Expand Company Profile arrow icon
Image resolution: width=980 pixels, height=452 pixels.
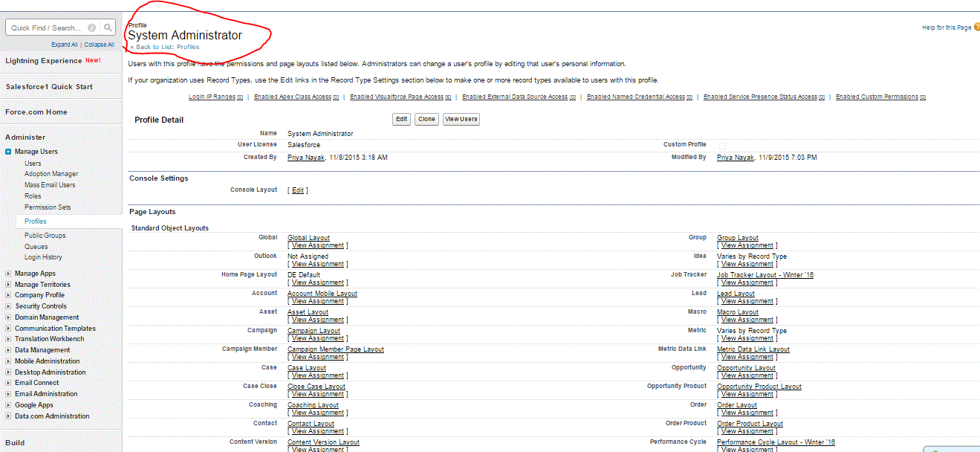coord(8,295)
